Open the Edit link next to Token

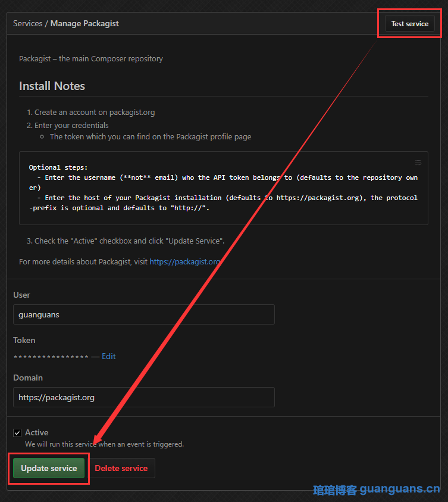109,356
